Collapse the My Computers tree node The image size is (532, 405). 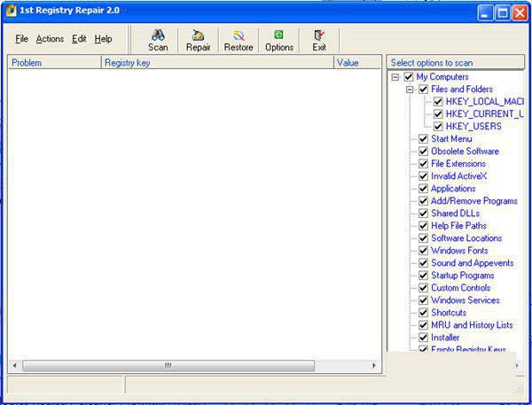point(395,77)
